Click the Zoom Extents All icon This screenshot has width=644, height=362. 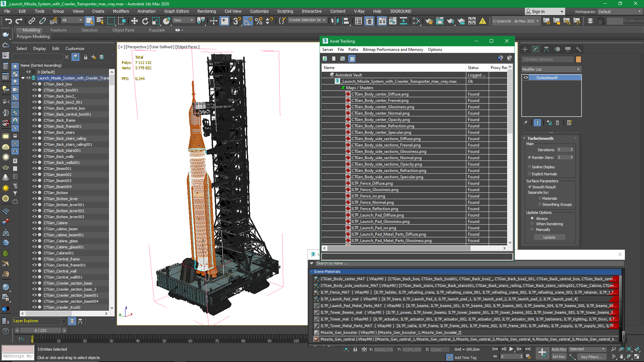click(637, 349)
